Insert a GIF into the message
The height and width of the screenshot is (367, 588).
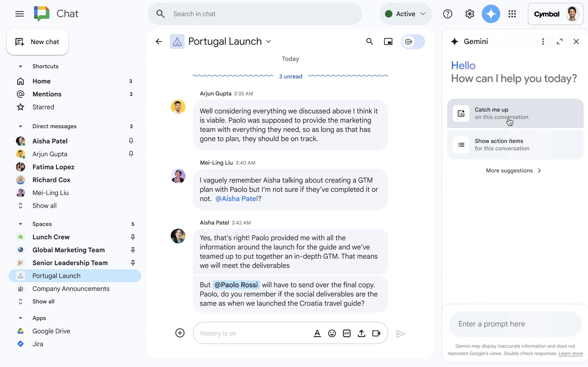(x=347, y=333)
